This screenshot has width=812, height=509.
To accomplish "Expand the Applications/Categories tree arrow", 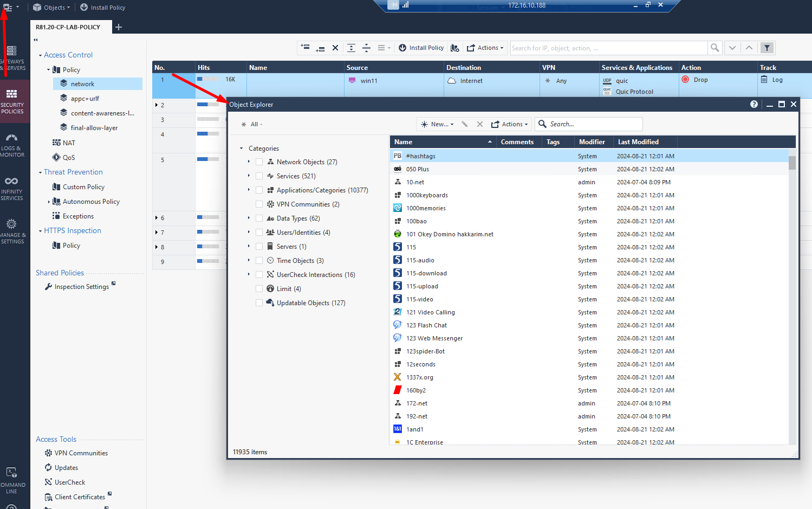I will 249,190.
